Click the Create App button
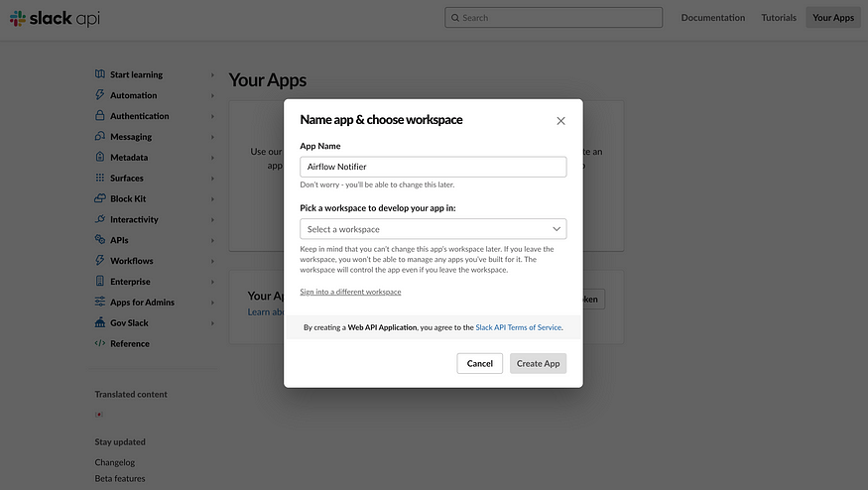The image size is (868, 490). tap(538, 363)
